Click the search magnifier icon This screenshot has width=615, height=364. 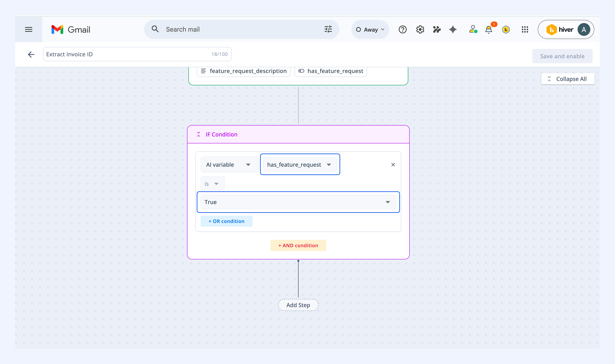(155, 29)
